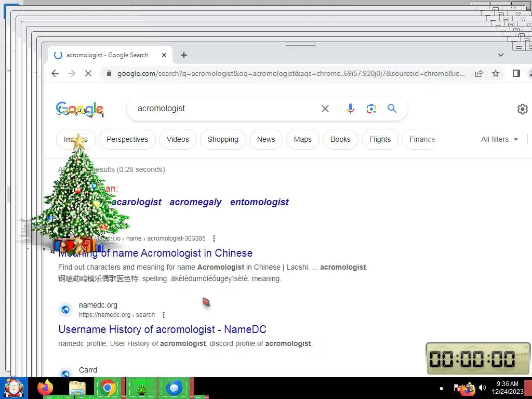Open the Action Center flag tray icon

point(457,388)
